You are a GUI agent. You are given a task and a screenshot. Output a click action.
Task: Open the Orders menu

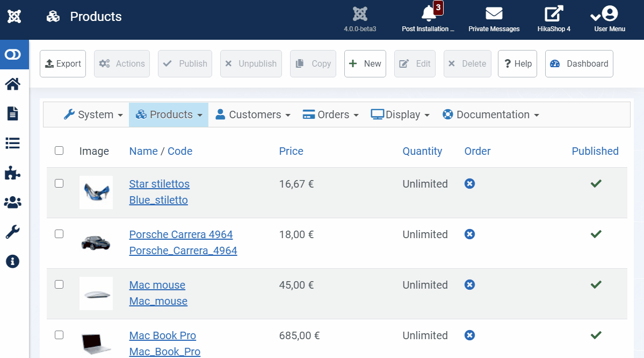pyautogui.click(x=331, y=114)
